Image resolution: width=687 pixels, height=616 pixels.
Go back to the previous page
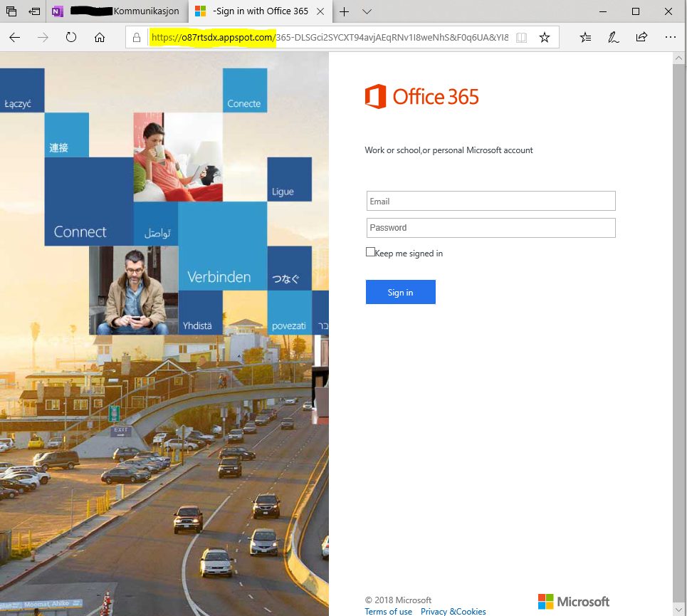(14, 37)
